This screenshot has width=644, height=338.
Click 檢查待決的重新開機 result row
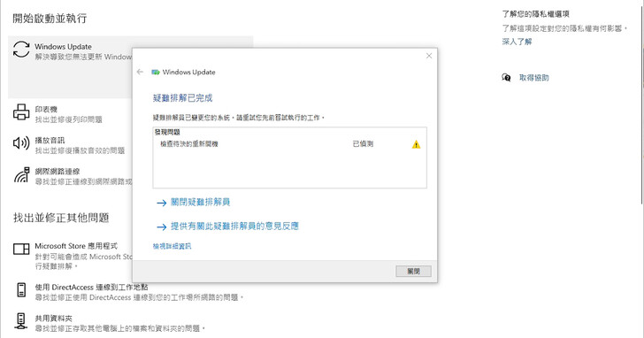(x=289, y=144)
